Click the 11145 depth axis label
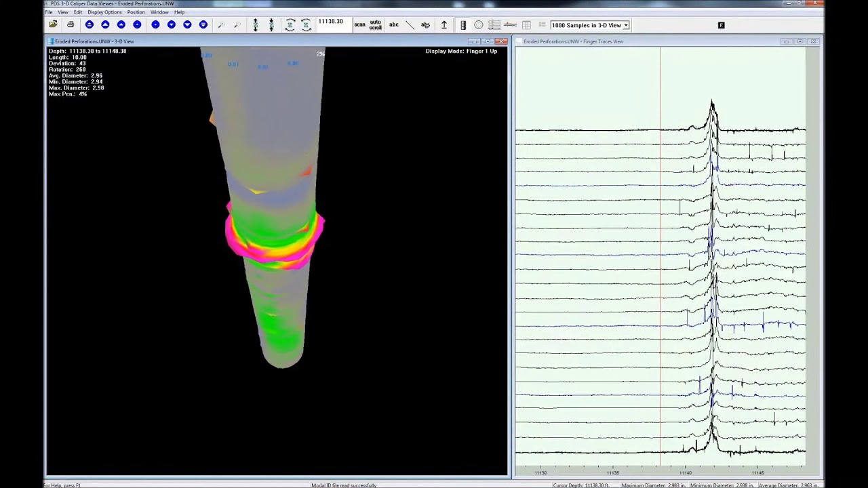The width and height of the screenshot is (868, 488). [758, 473]
